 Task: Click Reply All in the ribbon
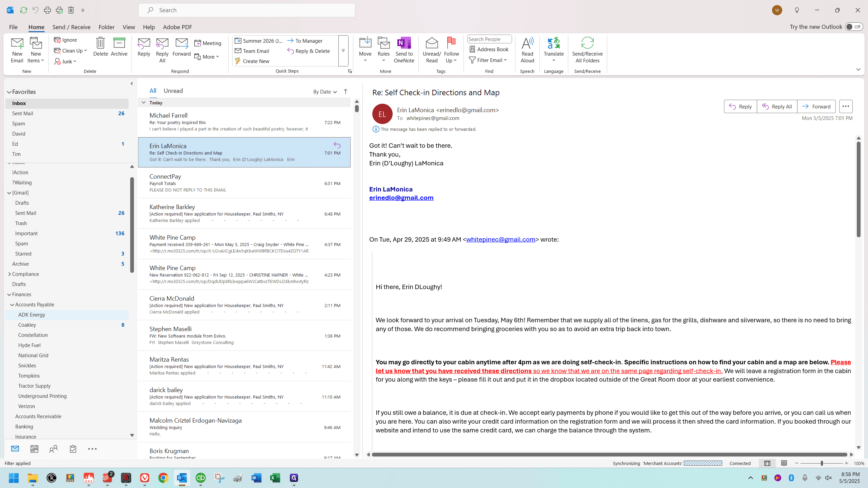tap(162, 50)
